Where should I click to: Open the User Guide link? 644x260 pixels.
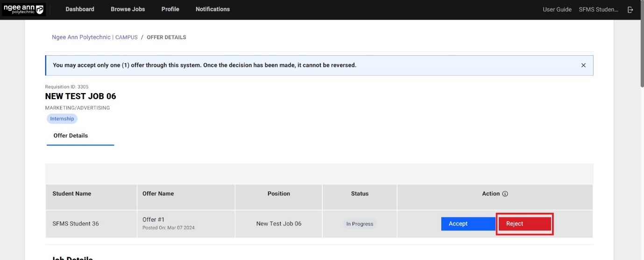[557, 9]
